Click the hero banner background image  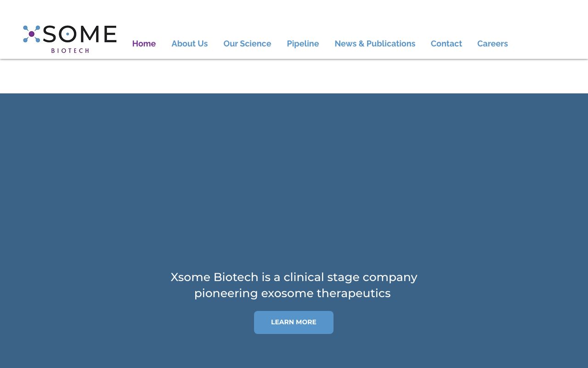294,184
